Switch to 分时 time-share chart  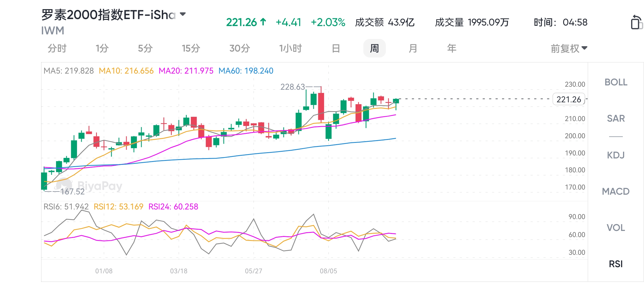pos(57,48)
